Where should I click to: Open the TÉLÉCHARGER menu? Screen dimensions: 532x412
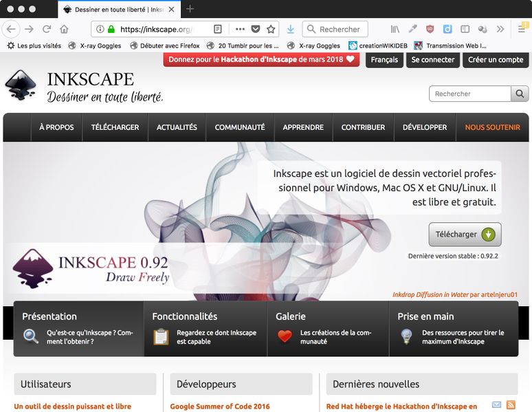click(115, 127)
